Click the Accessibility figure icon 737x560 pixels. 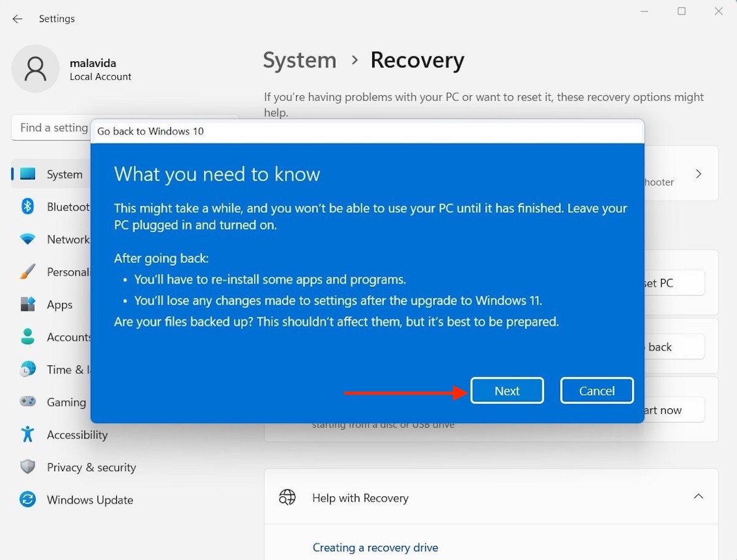coord(28,435)
